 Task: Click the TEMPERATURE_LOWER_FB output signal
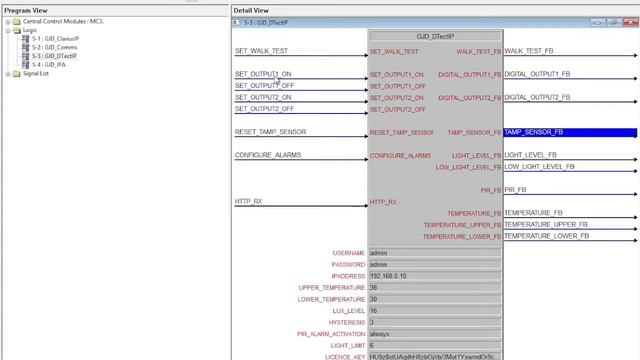547,236
